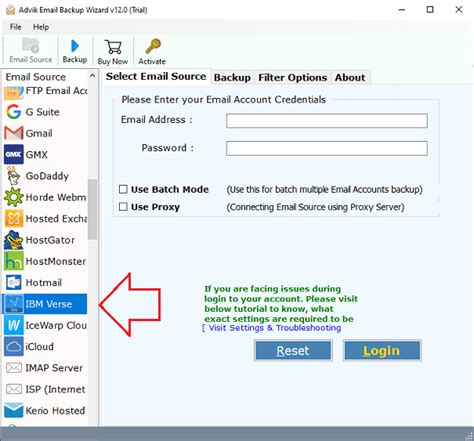The width and height of the screenshot is (474, 441).
Task: Select the HostGator mascot icon
Action: pyautogui.click(x=14, y=240)
